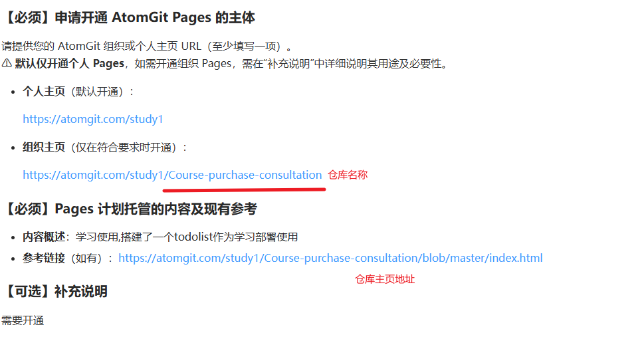
Task: Click the 参考链接（如有） label
Action: pos(67,259)
